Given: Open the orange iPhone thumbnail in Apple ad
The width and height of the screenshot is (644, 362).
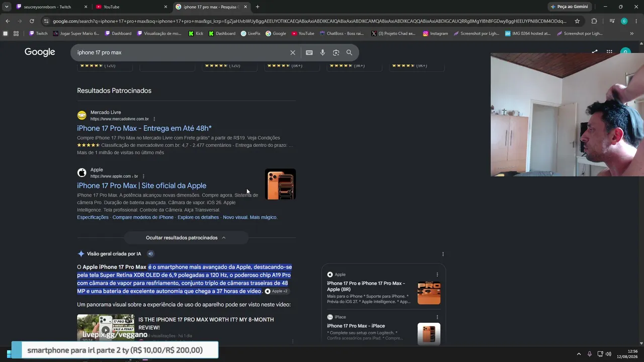Looking at the screenshot, I should tap(280, 184).
